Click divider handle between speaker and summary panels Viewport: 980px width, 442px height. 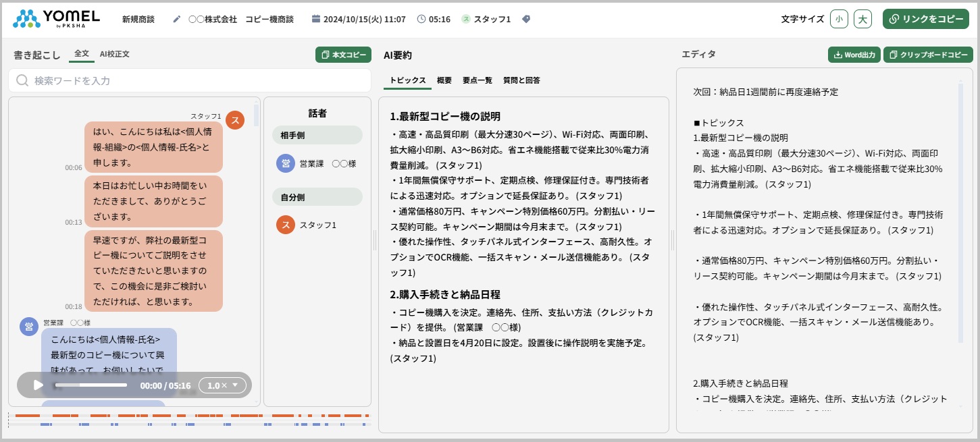click(x=375, y=239)
